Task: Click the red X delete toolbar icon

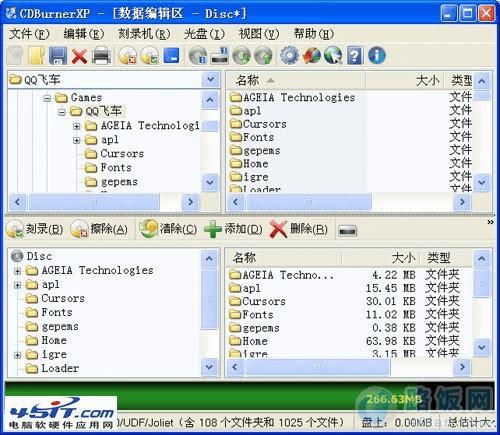Action: (x=79, y=56)
